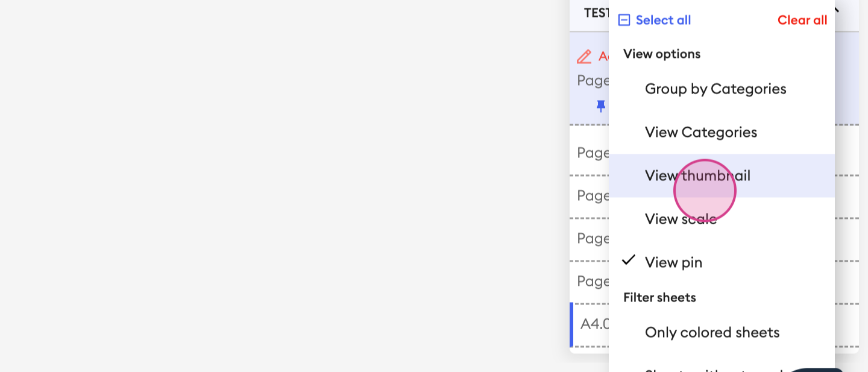Click the Filter sheets section heading

click(659, 298)
